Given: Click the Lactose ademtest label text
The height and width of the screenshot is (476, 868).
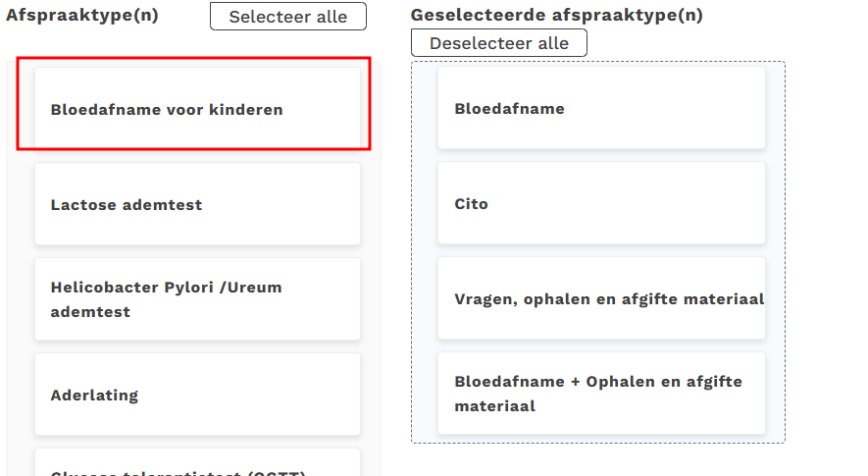Looking at the screenshot, I should point(127,205).
